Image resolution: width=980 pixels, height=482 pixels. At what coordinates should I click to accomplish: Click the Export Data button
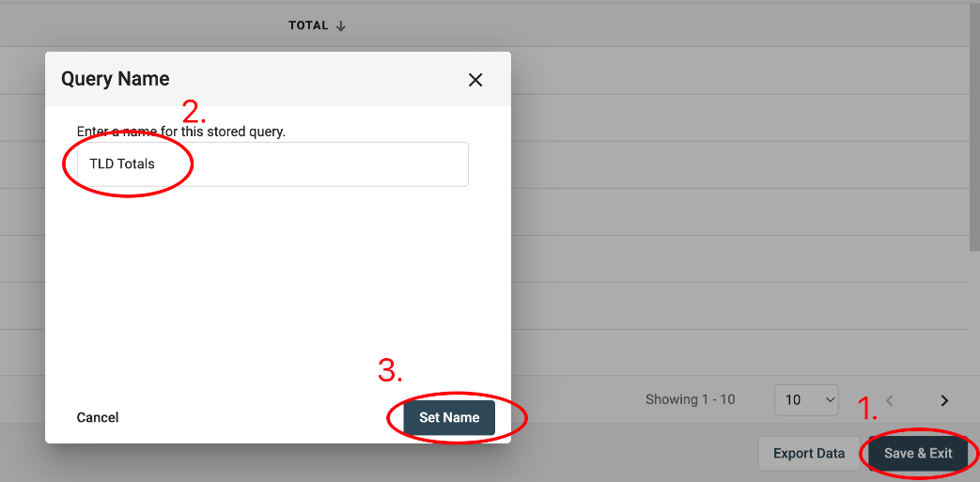(808, 454)
